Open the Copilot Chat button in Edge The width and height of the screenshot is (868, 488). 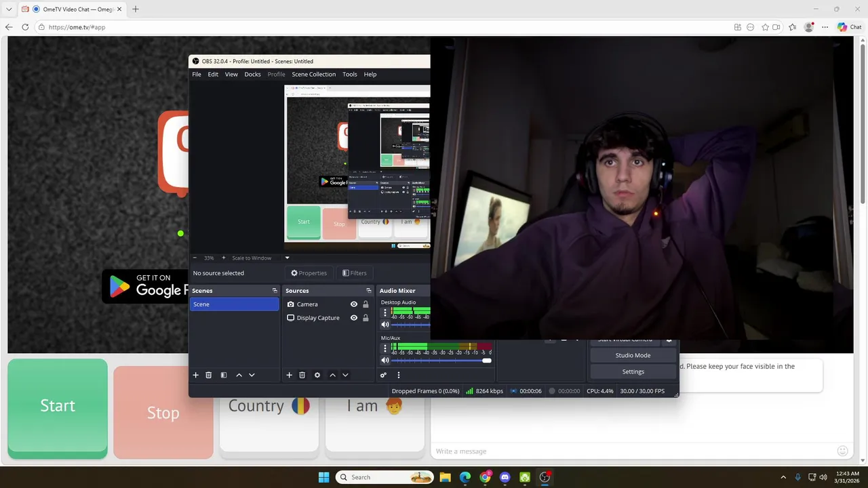[x=850, y=27]
